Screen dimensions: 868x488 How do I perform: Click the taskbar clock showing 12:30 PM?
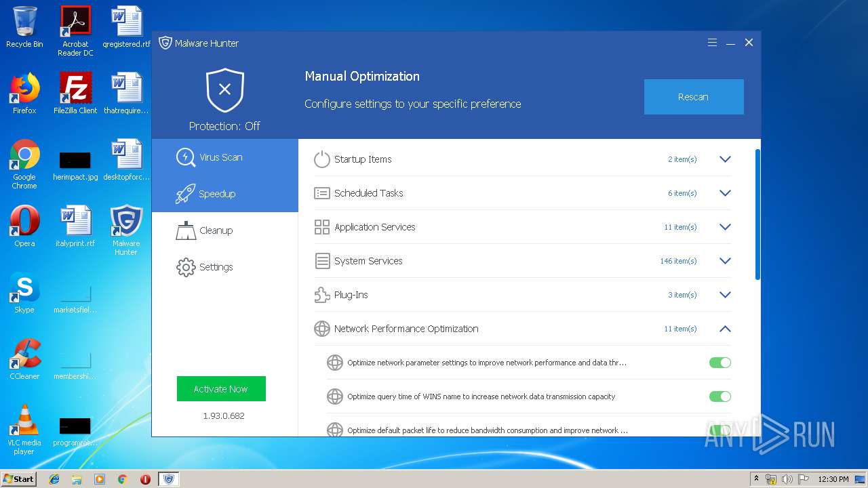(x=833, y=479)
